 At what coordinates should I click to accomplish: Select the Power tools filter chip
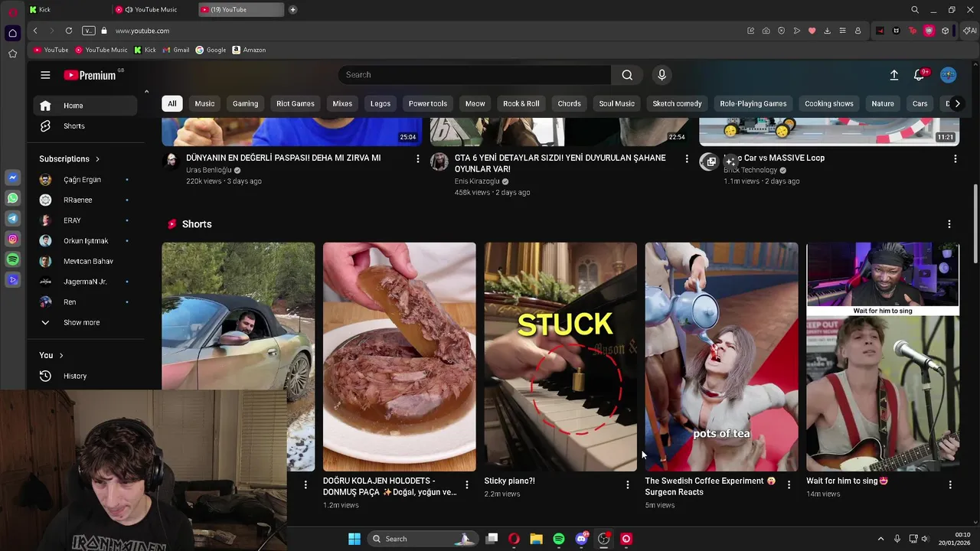tap(428, 104)
